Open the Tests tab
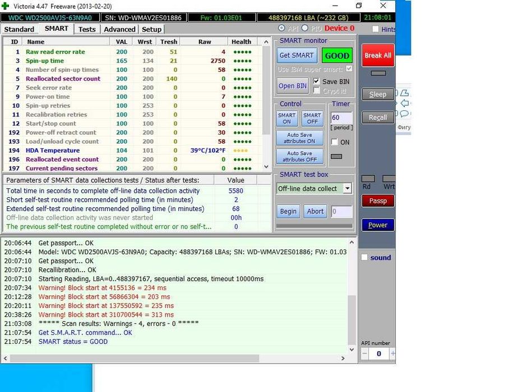 (87, 29)
